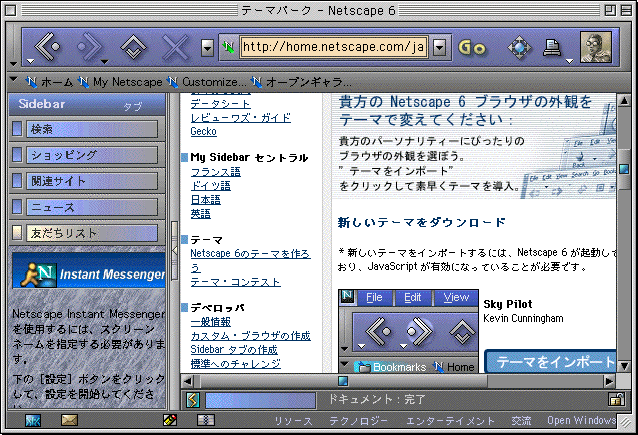The height and width of the screenshot is (435, 638).
Task: Click the vertical scrollbar down arrow
Action: [624, 366]
